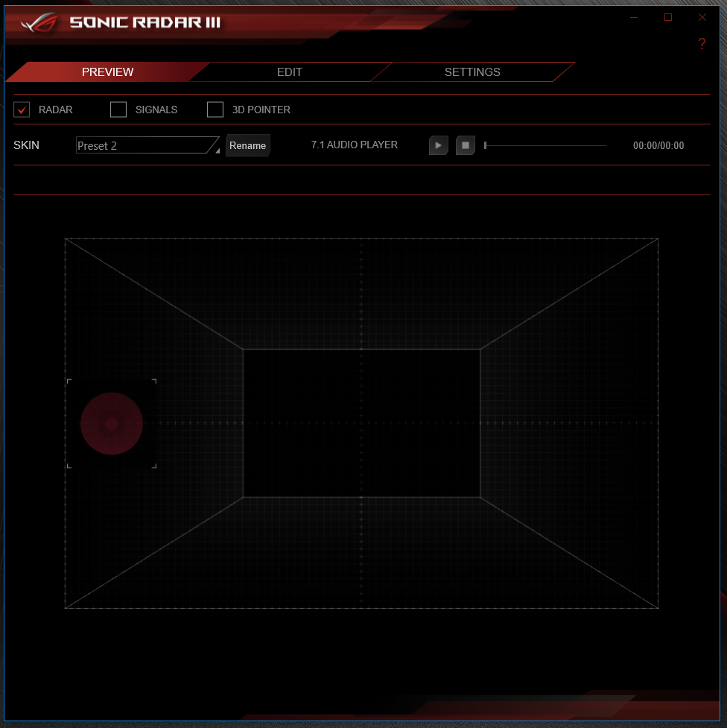Click the SKIN label
Image resolution: width=727 pixels, height=728 pixels.
(x=26, y=145)
